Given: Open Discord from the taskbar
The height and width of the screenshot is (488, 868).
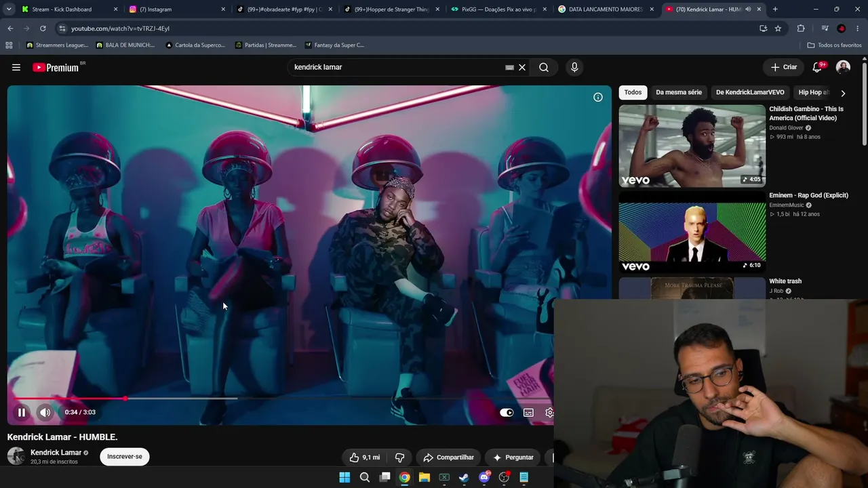Looking at the screenshot, I should (x=484, y=477).
